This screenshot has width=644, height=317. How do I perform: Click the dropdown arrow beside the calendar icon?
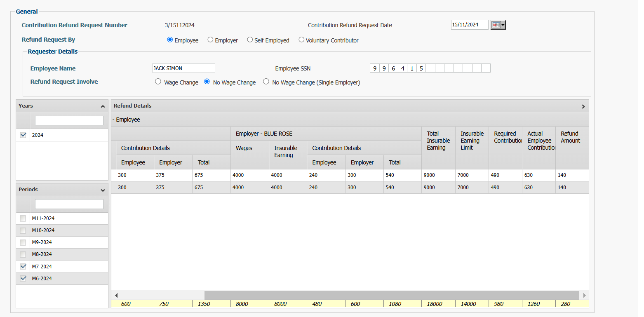502,25
